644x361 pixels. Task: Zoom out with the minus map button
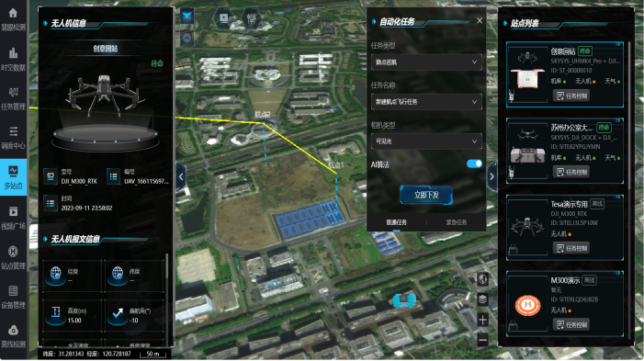[482, 340]
